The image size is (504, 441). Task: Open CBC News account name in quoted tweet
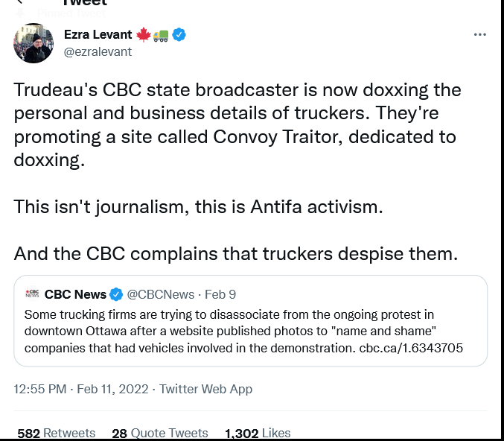[76, 294]
